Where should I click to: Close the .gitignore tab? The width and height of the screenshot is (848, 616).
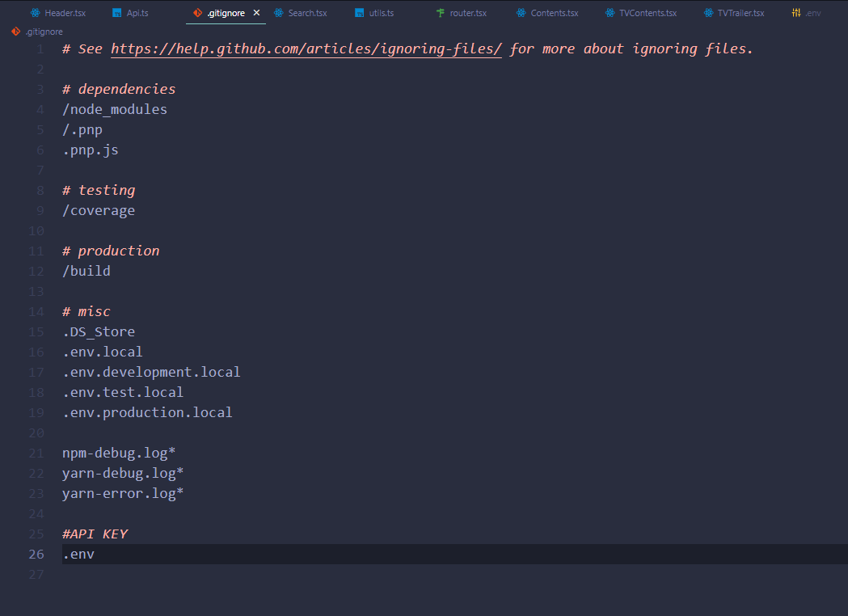[256, 12]
